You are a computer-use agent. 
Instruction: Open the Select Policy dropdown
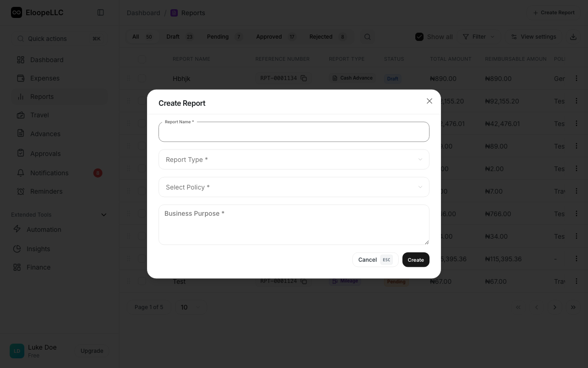tap(294, 187)
